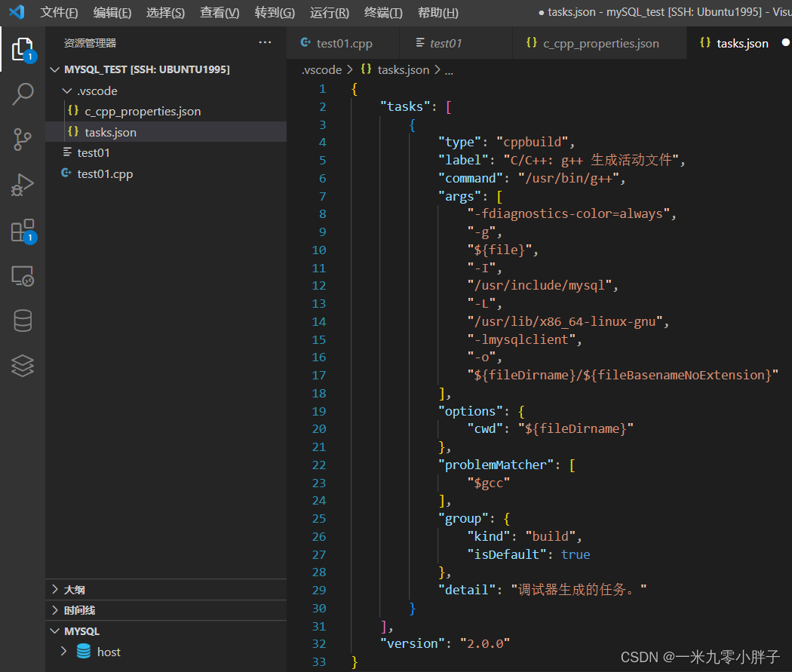Click the explorer panel more actions ellipsis
792x672 pixels.
(x=265, y=43)
